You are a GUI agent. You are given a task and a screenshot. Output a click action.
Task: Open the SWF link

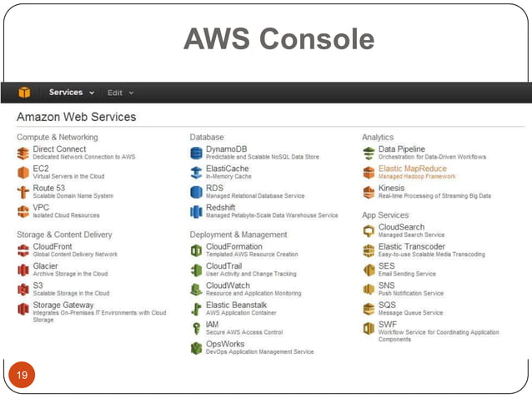coord(388,325)
